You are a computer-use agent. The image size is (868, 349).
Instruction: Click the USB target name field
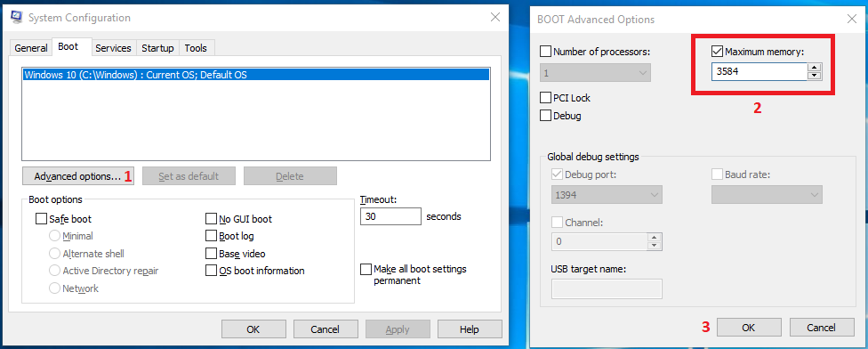pos(607,288)
